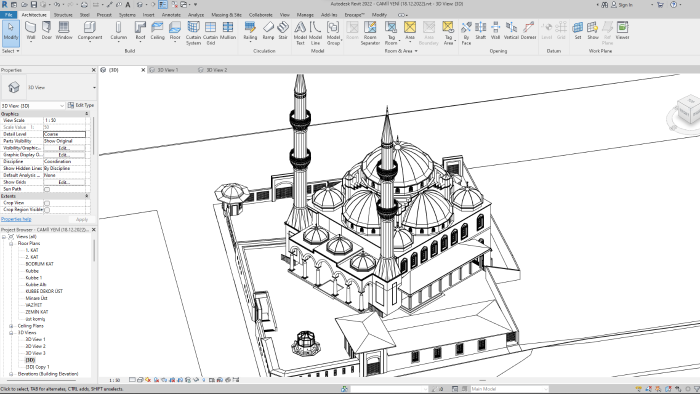Toggle the Crop View checkbox
Viewport: 700px width, 394px height.
coord(47,203)
